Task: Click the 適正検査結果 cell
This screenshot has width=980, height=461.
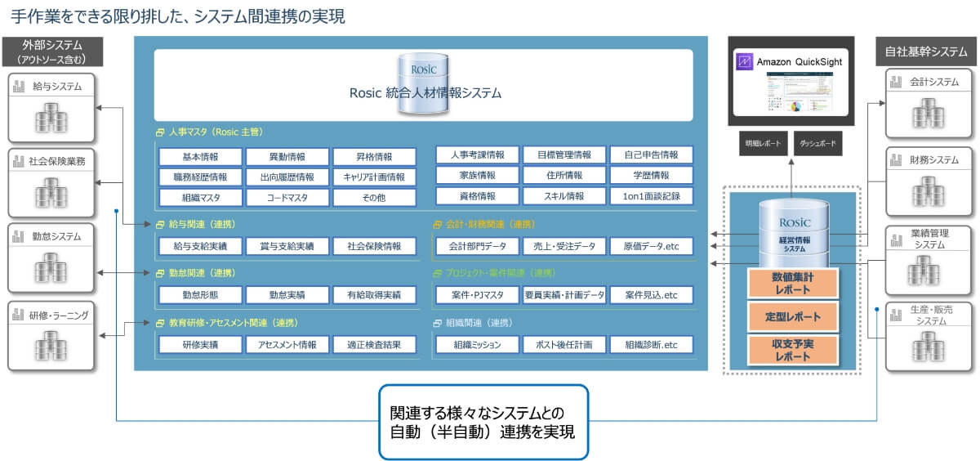Action: (x=374, y=345)
